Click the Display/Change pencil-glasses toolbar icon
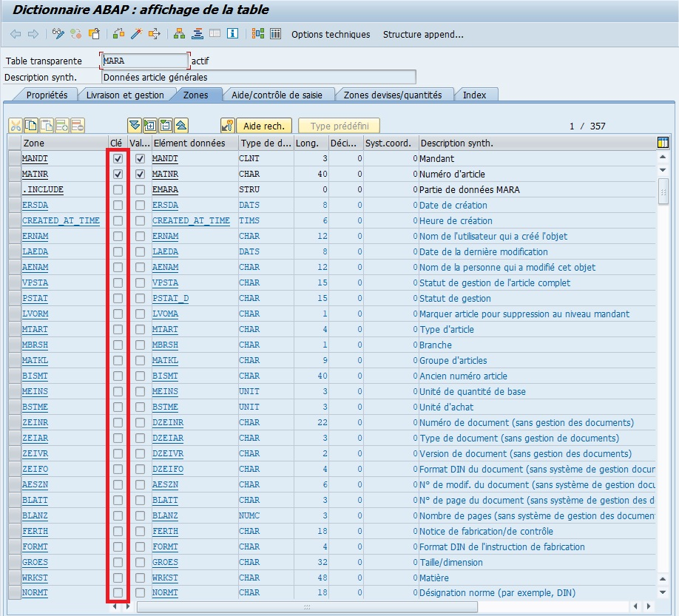The width and height of the screenshot is (679, 616). pyautogui.click(x=58, y=34)
